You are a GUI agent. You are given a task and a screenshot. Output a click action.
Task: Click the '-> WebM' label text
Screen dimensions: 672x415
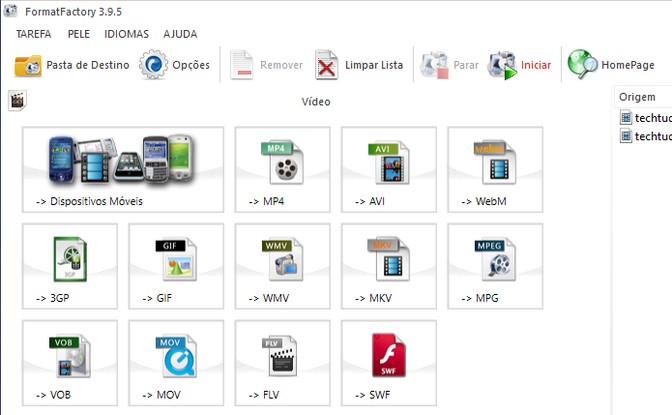coord(484,201)
